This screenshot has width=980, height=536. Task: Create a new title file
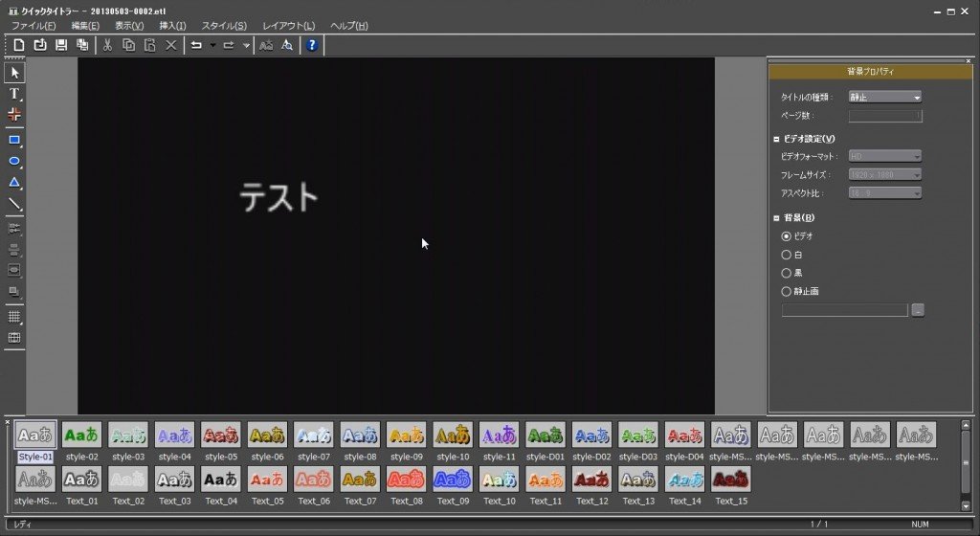(x=19, y=45)
